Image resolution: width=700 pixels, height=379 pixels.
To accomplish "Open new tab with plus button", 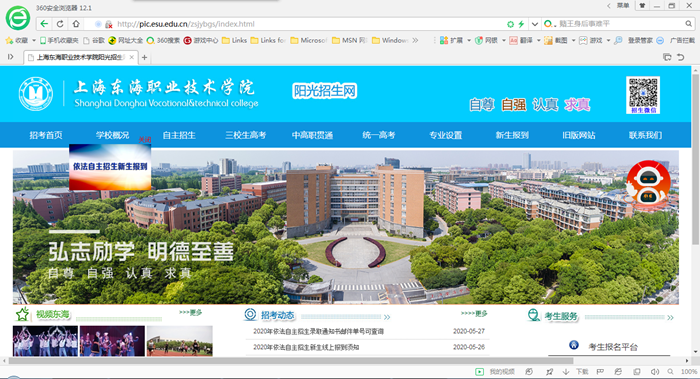I will tap(144, 57).
